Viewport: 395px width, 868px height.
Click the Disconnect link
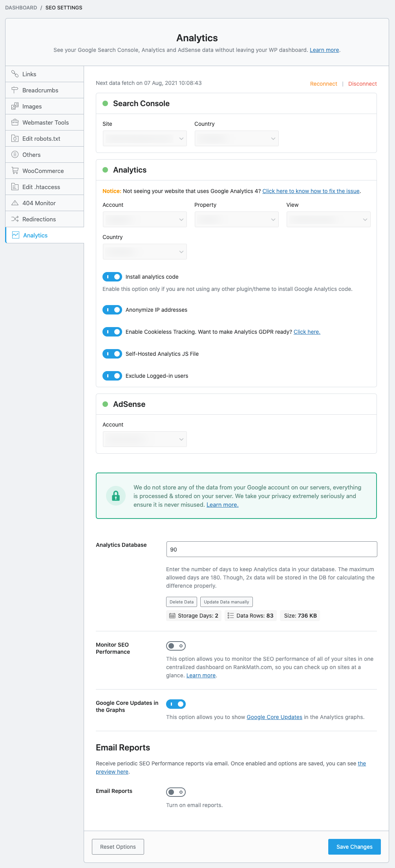[x=362, y=84]
